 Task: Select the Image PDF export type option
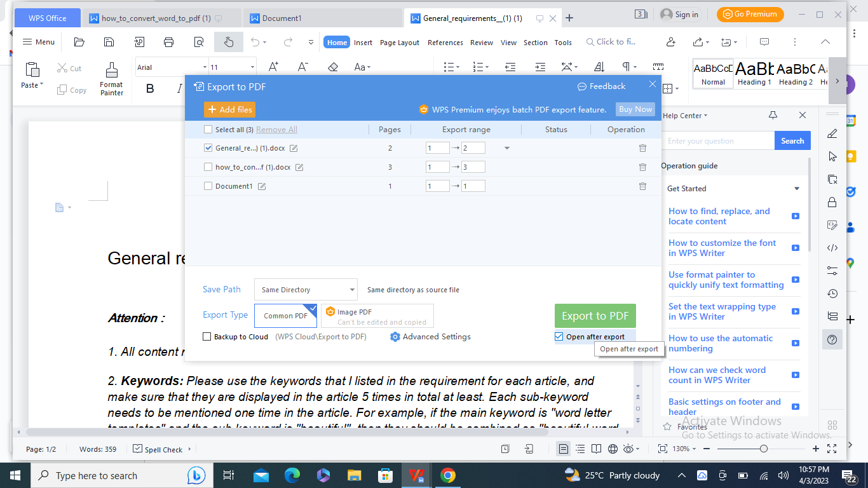tap(377, 316)
